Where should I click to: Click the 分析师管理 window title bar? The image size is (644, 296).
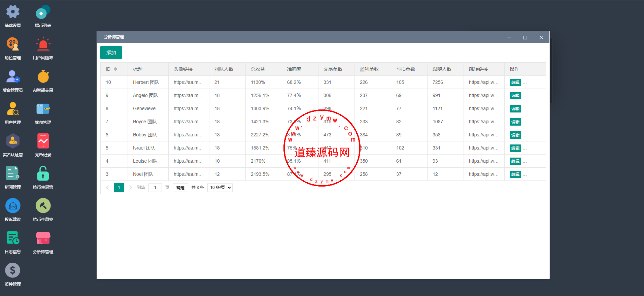(323, 37)
